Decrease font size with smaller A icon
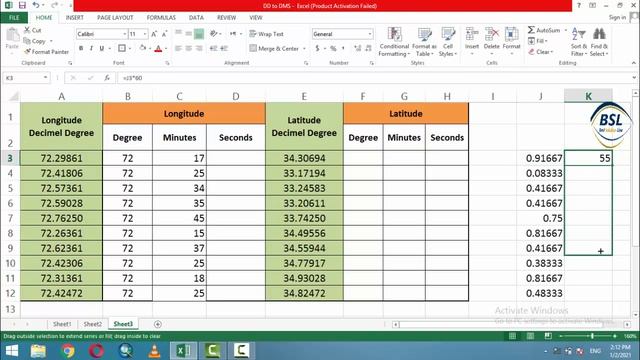Image resolution: width=640 pixels, height=360 pixels. pos(164,34)
